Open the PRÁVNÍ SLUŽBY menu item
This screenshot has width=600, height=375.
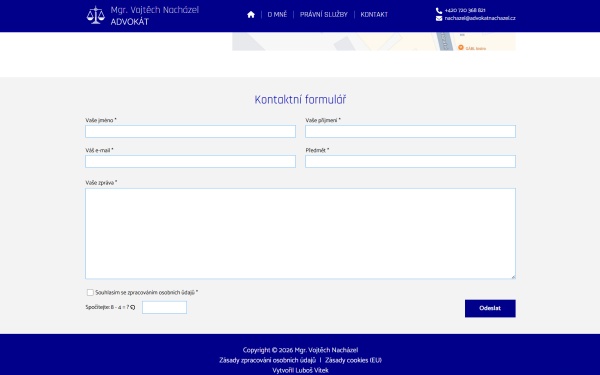tap(323, 15)
